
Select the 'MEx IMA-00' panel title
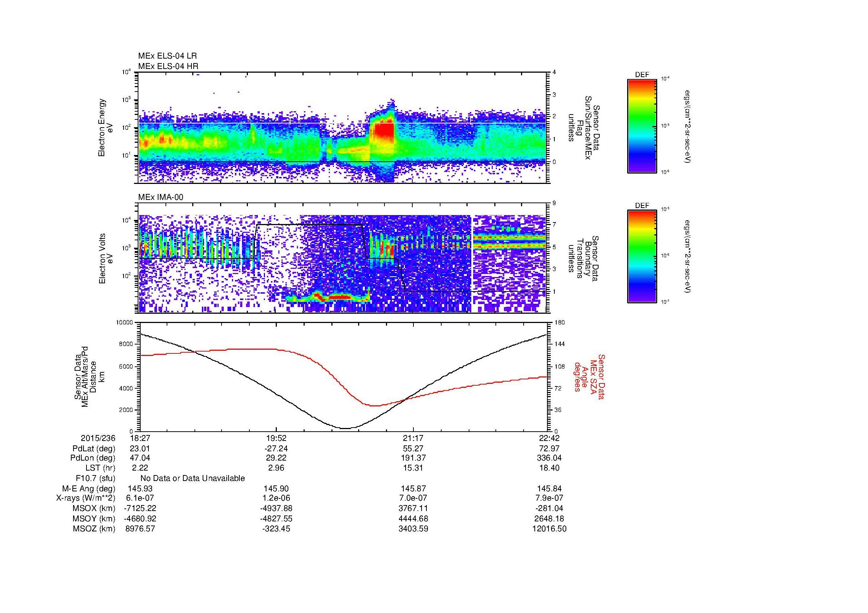pyautogui.click(x=161, y=197)
